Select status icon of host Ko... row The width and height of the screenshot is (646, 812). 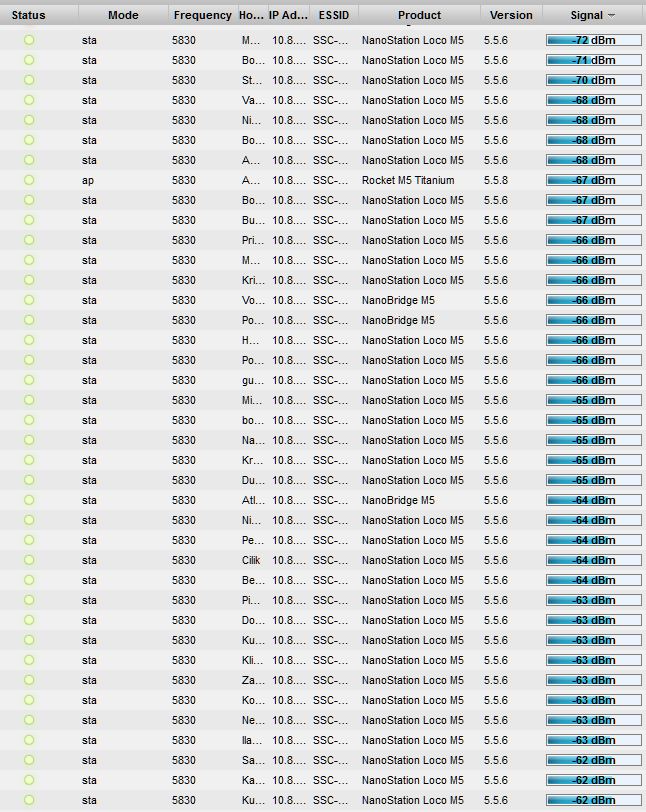(x=29, y=700)
